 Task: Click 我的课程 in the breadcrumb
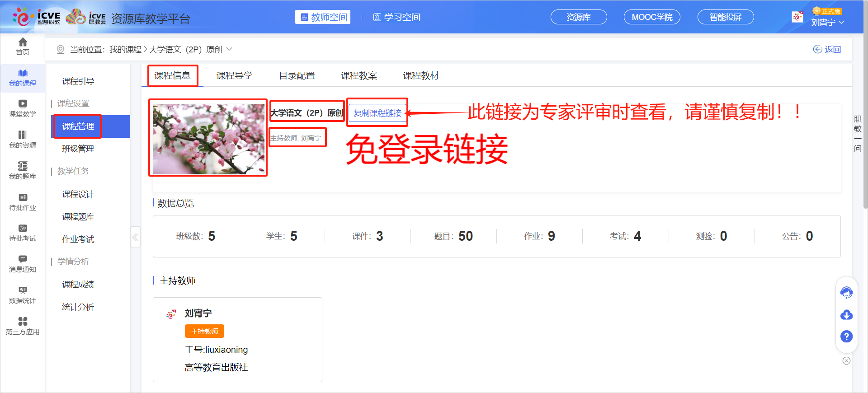click(x=125, y=49)
